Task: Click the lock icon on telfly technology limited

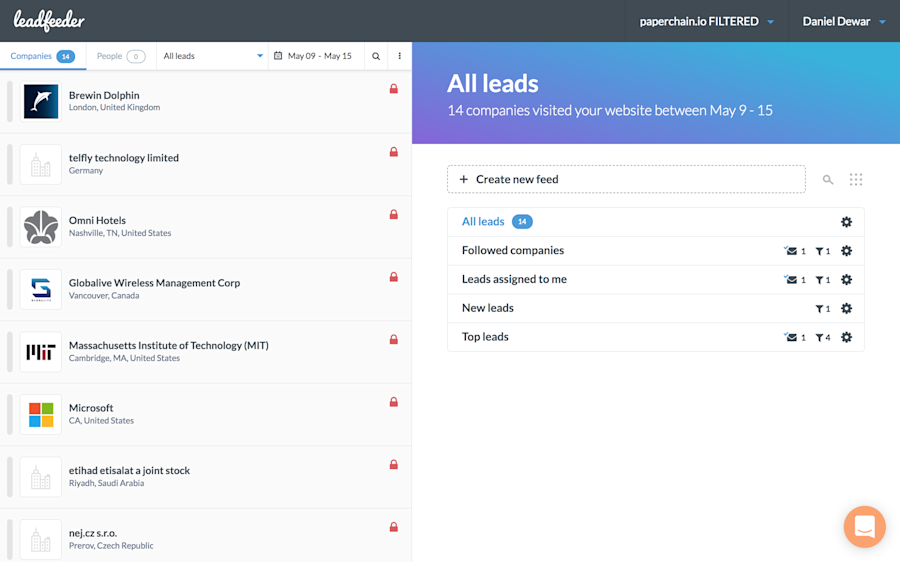Action: (394, 152)
